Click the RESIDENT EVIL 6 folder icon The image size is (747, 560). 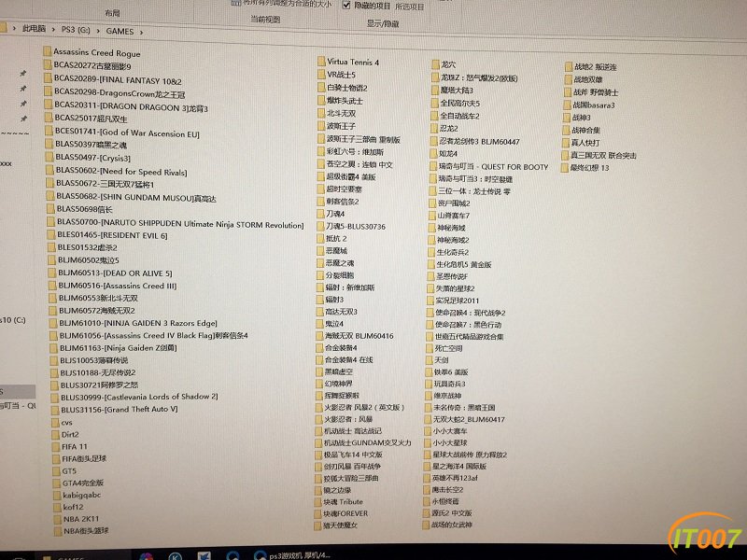(51, 234)
